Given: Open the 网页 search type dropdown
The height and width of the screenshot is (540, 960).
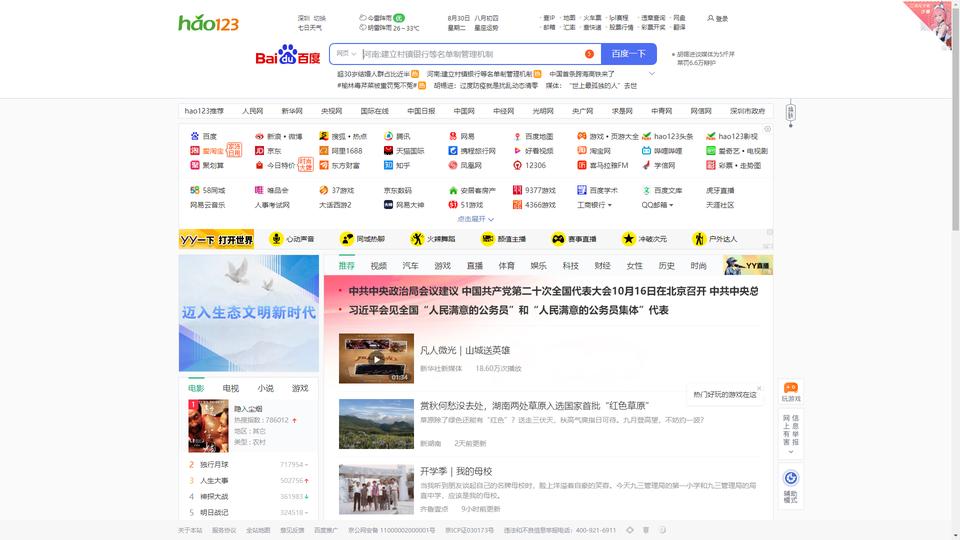Looking at the screenshot, I should click(346, 54).
